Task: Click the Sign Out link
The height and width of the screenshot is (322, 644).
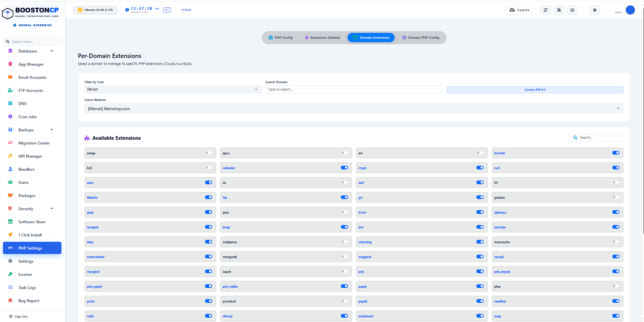Action: (x=19, y=316)
